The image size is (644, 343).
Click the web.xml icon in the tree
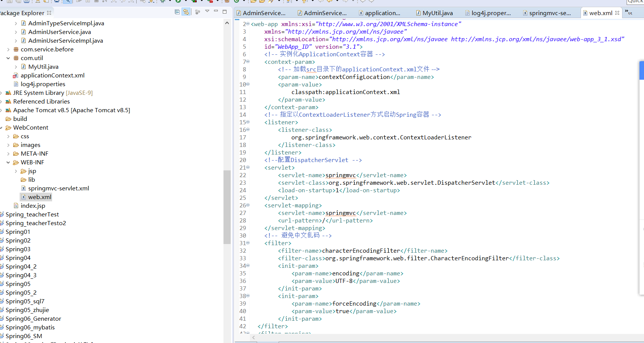(23, 197)
